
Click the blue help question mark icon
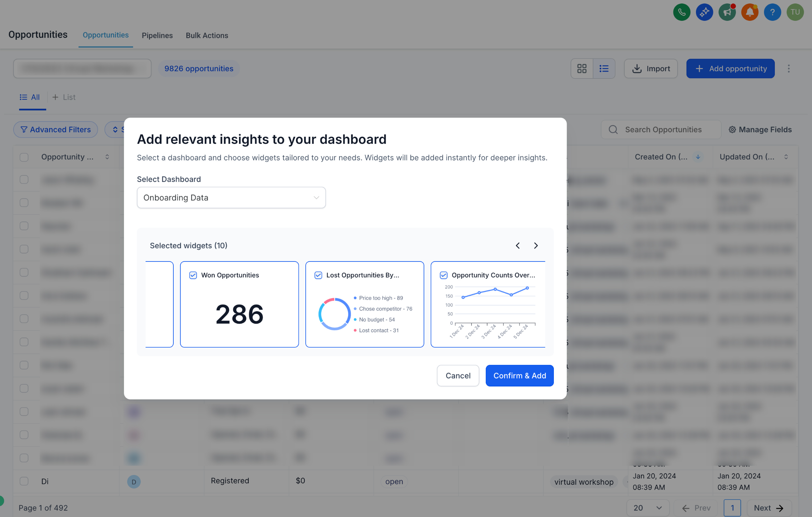[x=772, y=12]
